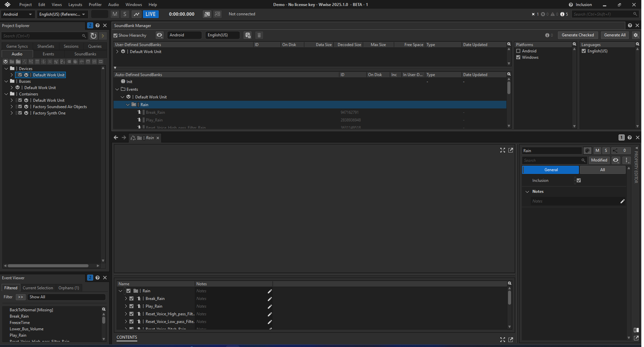Screen dimensions: 644x347
Task: Click the Project Explorer horizontal scrollbar
Action: [48, 266]
